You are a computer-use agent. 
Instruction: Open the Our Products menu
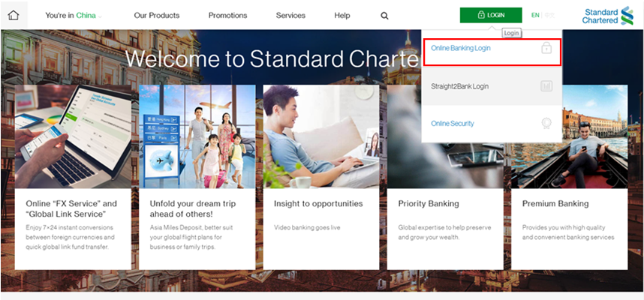click(156, 16)
